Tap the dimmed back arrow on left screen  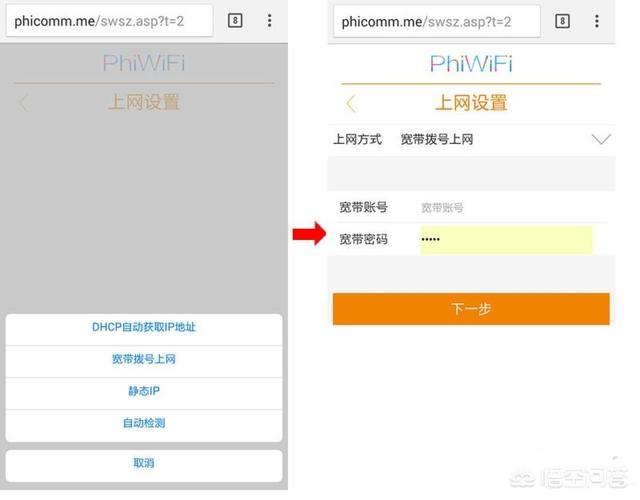pyautogui.click(x=24, y=102)
